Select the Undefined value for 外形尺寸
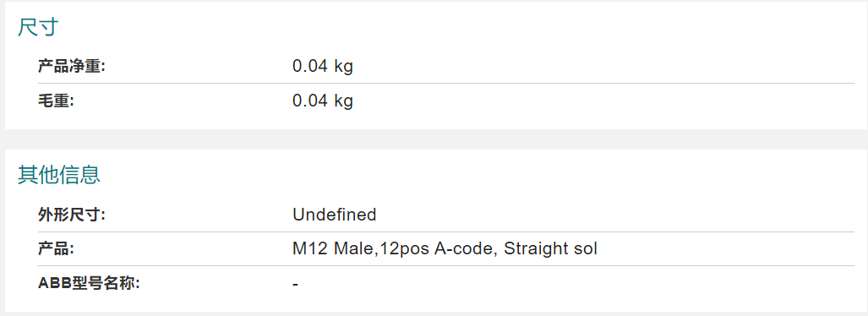868x316 pixels. [335, 215]
